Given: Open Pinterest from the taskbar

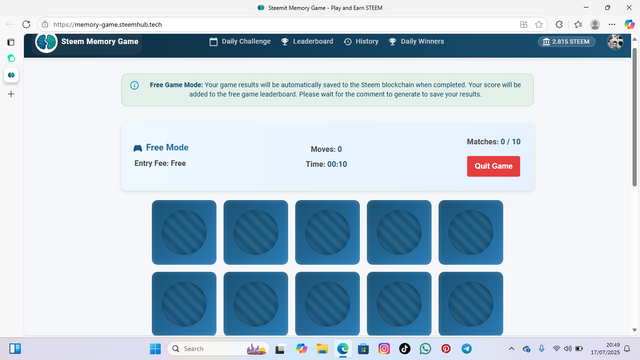Looking at the screenshot, I should 446,349.
